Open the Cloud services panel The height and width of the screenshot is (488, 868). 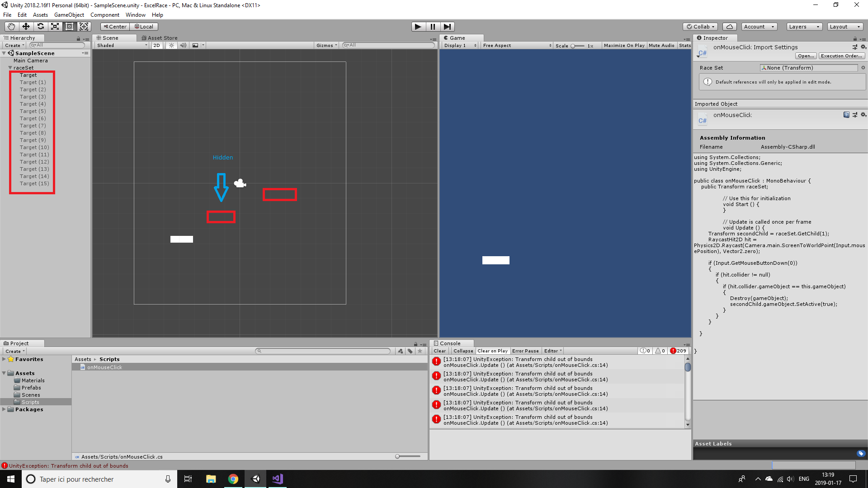pyautogui.click(x=729, y=27)
